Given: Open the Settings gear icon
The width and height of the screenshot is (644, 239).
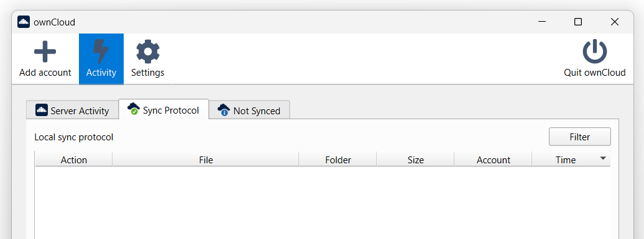Looking at the screenshot, I should [x=148, y=52].
